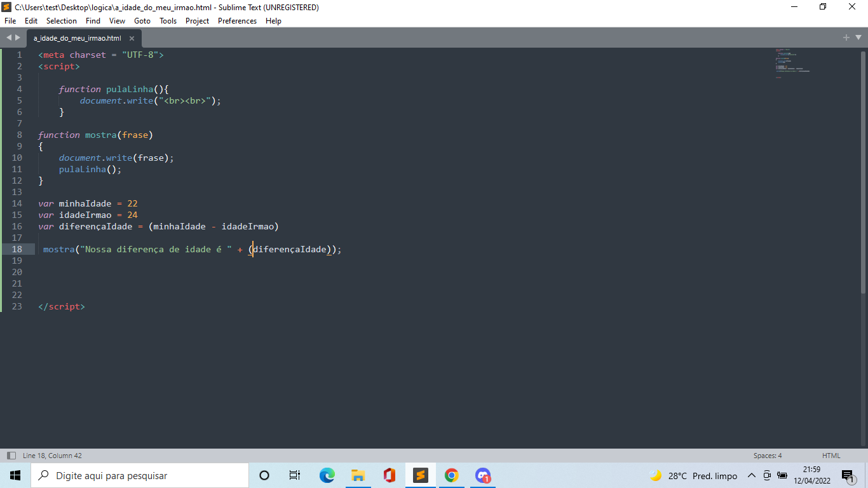Close the a_idade_do_meu_irmao.html tab

pos(132,38)
